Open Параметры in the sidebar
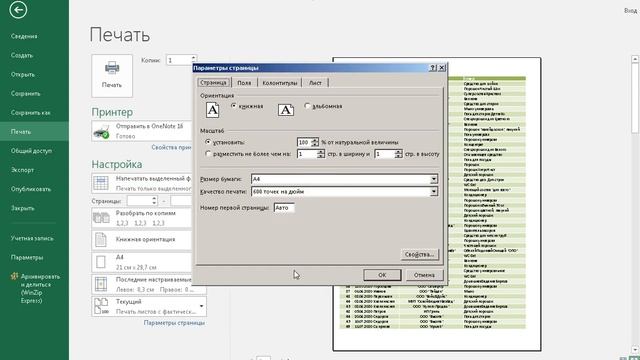 pos(27,258)
